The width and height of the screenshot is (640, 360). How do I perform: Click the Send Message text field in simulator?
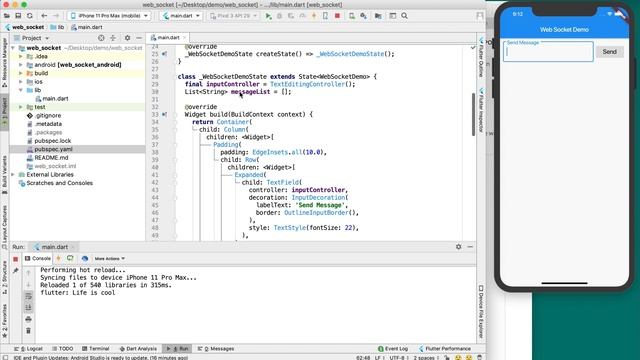click(548, 51)
